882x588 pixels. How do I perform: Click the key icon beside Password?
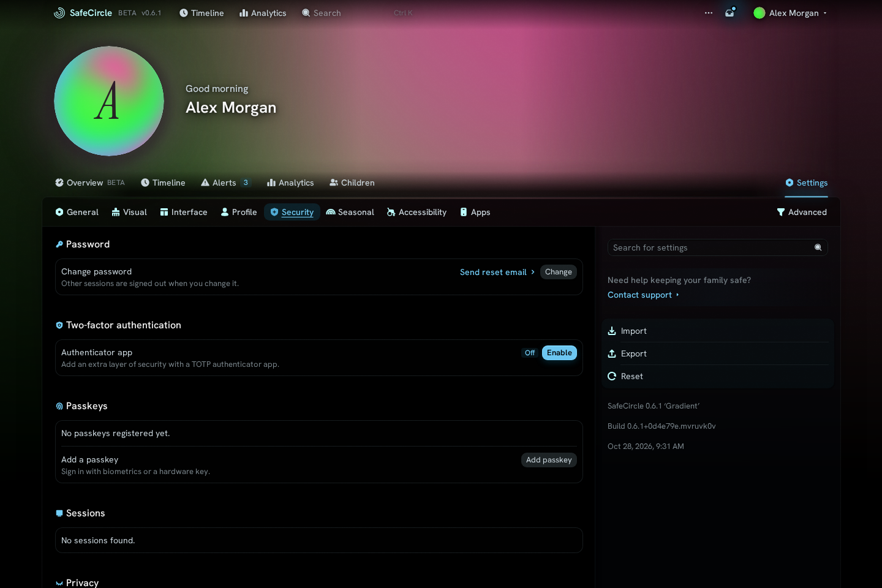click(x=59, y=244)
